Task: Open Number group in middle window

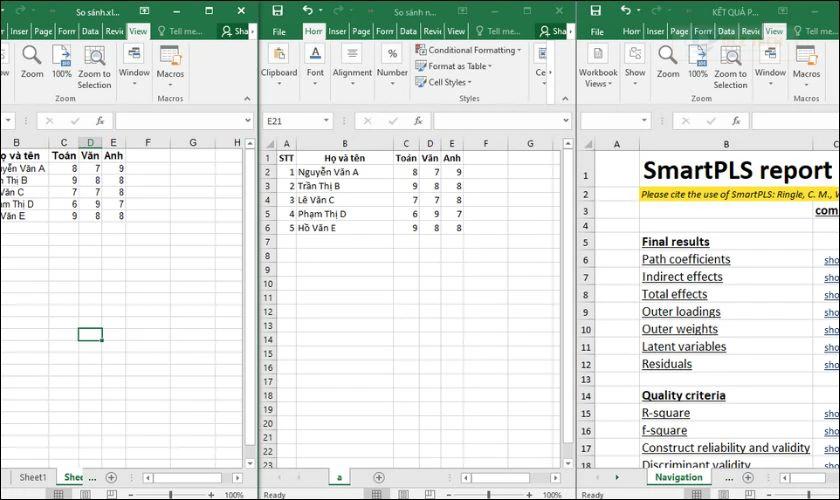Action: coord(392,65)
